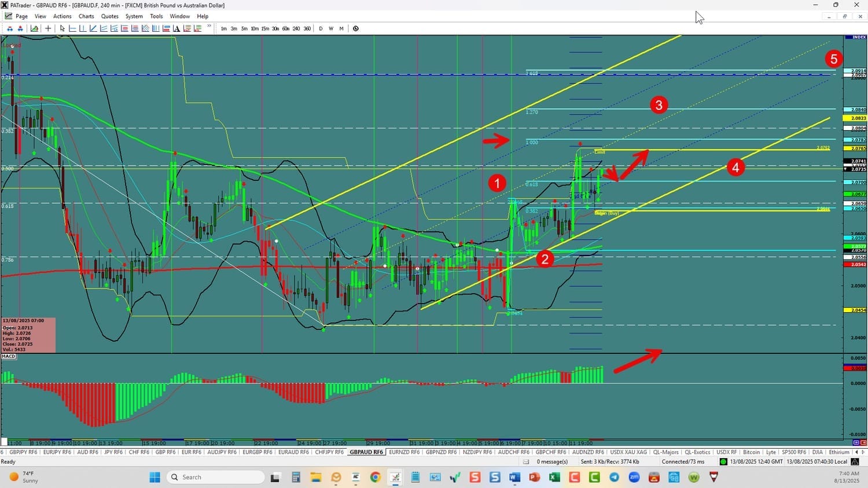Switch to the EURJPY RF6 tab
The height and width of the screenshot is (488, 868).
(57, 452)
